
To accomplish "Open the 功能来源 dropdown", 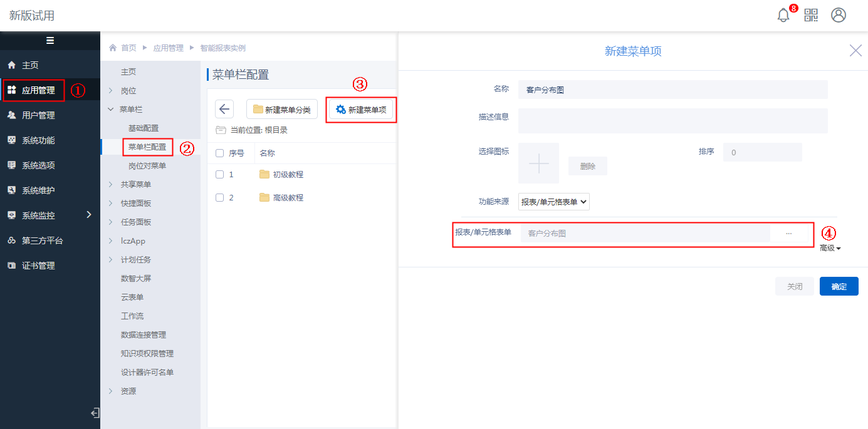I will [x=554, y=202].
